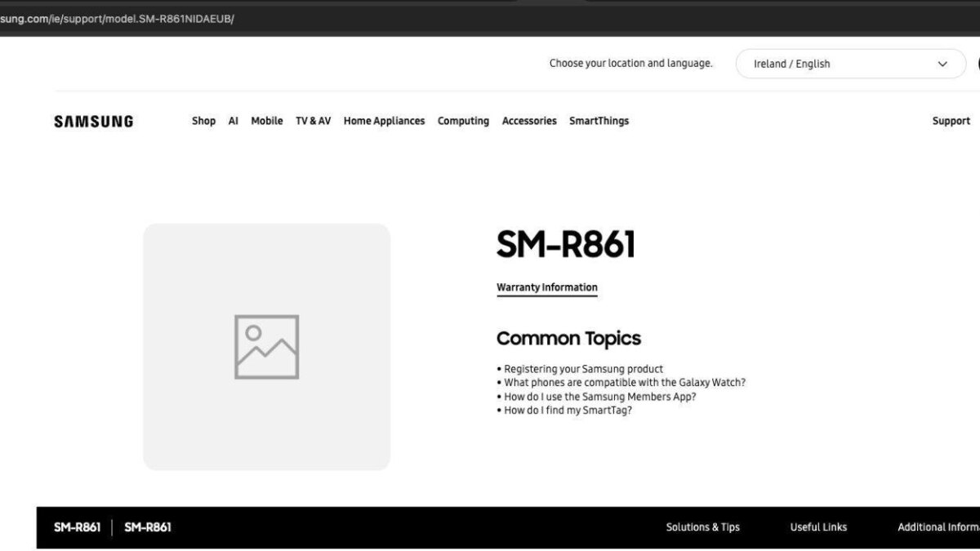Open 'Registering your Samsung product' topic

pyautogui.click(x=583, y=369)
